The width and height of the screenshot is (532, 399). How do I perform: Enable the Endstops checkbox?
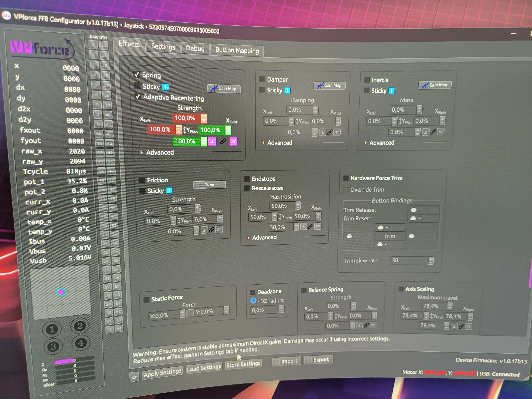tap(247, 179)
